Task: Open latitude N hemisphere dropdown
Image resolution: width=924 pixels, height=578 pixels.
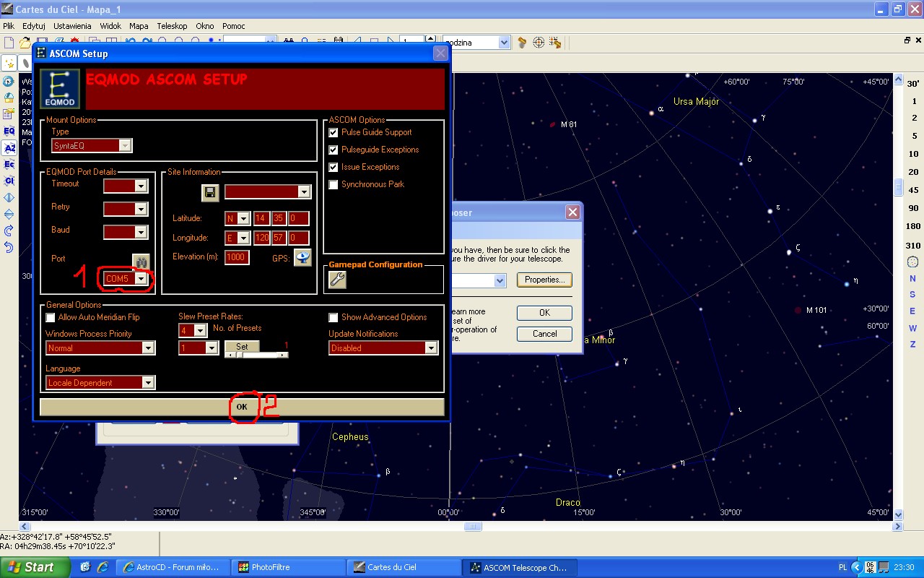Action: click(x=243, y=219)
